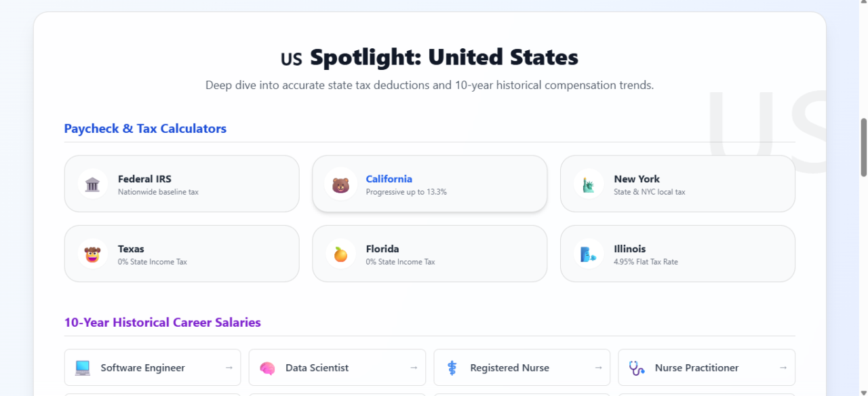Click the 10-Year Historical Career Salaries heading
Image resolution: width=868 pixels, height=396 pixels.
tap(162, 322)
